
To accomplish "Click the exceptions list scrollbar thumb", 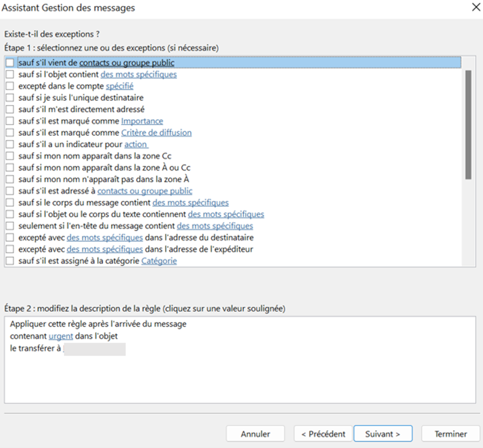I will point(469,125).
